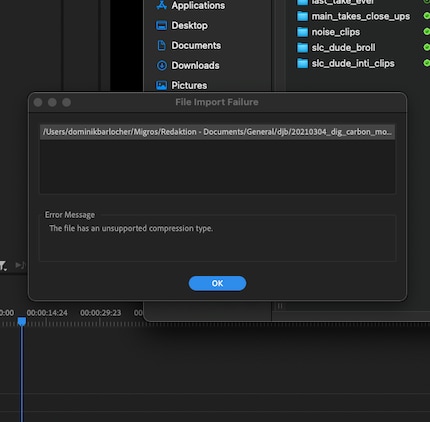Open Applications in the sidebar

click(x=191, y=5)
